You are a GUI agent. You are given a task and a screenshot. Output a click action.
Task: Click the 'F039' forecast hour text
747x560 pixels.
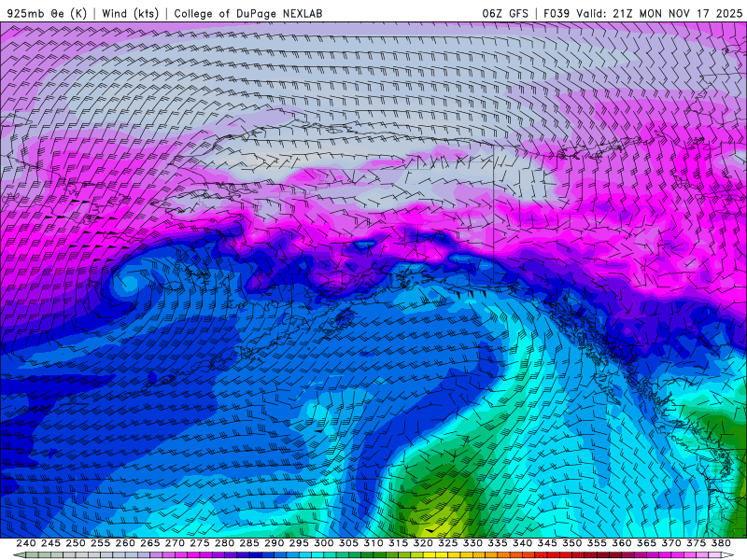[x=557, y=13]
